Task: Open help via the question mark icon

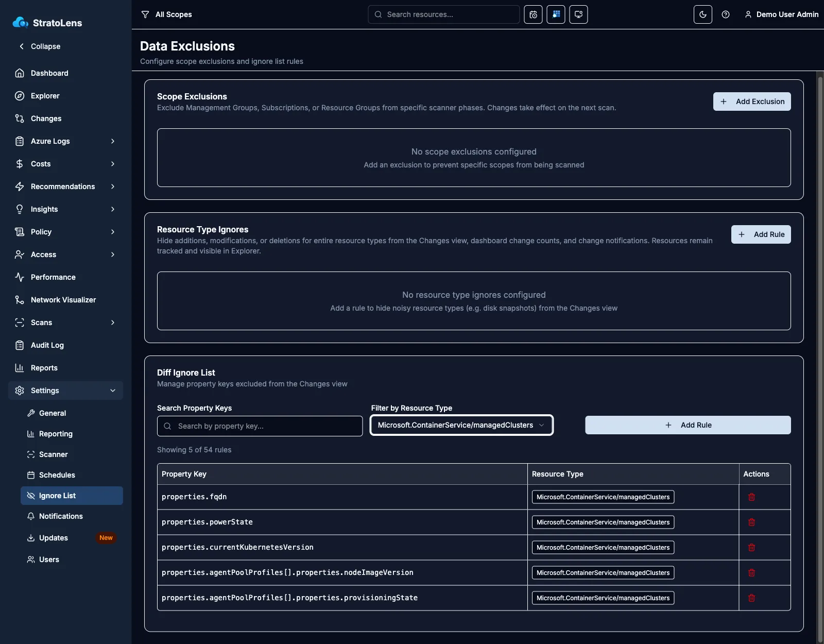Action: pos(726,14)
